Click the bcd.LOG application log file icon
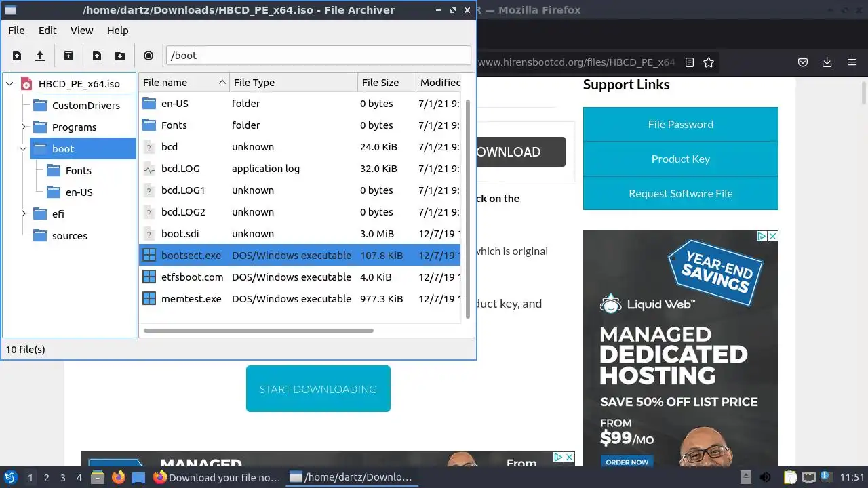Screen dimensions: 868x488 tap(149, 169)
